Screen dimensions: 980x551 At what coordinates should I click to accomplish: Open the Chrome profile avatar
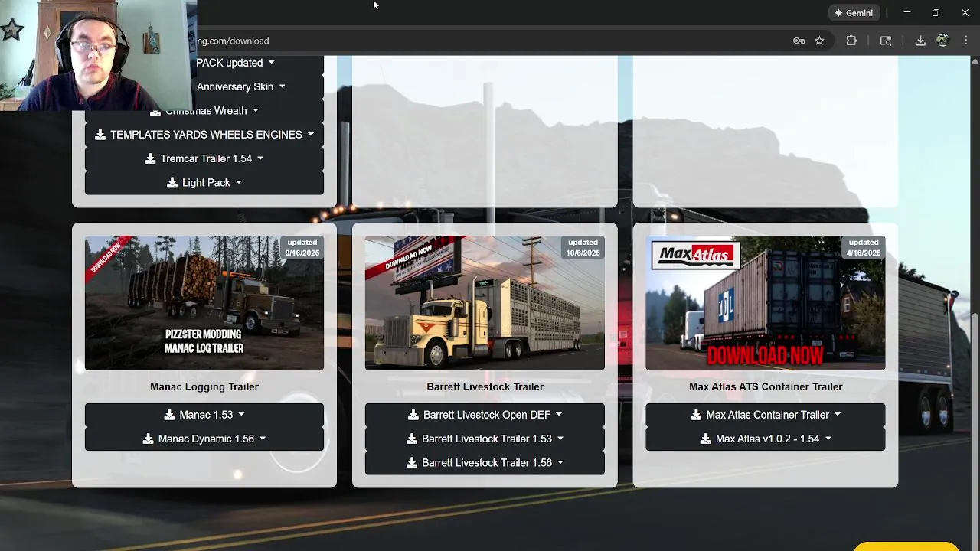943,41
